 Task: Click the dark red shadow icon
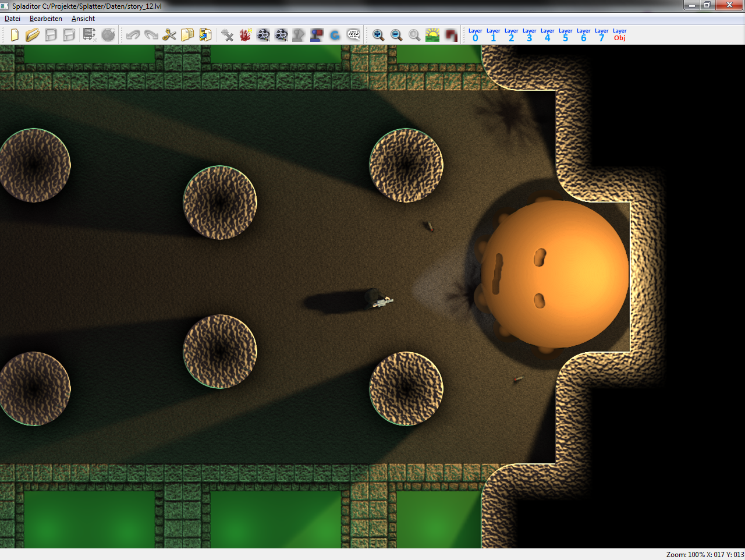click(x=451, y=35)
